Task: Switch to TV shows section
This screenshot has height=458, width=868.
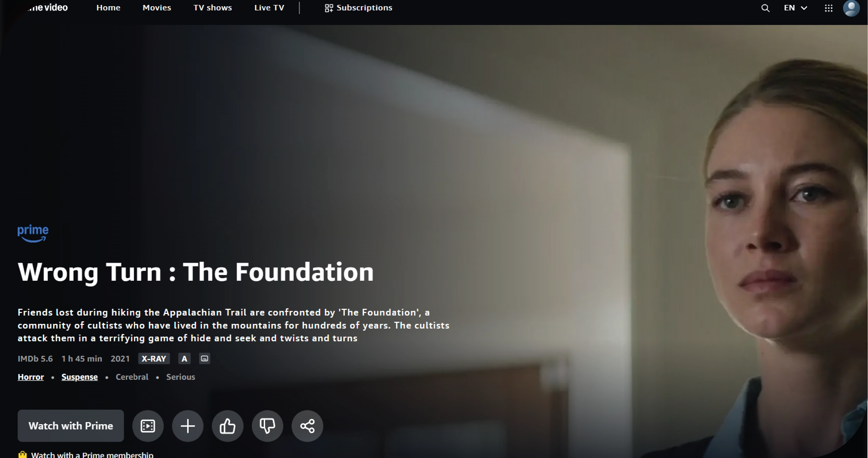Action: coord(213,8)
